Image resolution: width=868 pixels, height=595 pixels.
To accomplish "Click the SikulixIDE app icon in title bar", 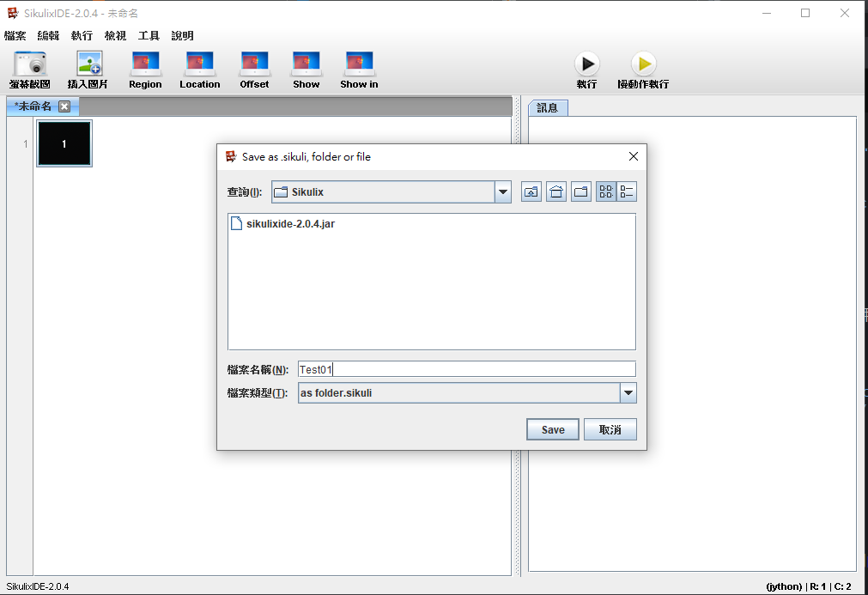I will tap(13, 13).
